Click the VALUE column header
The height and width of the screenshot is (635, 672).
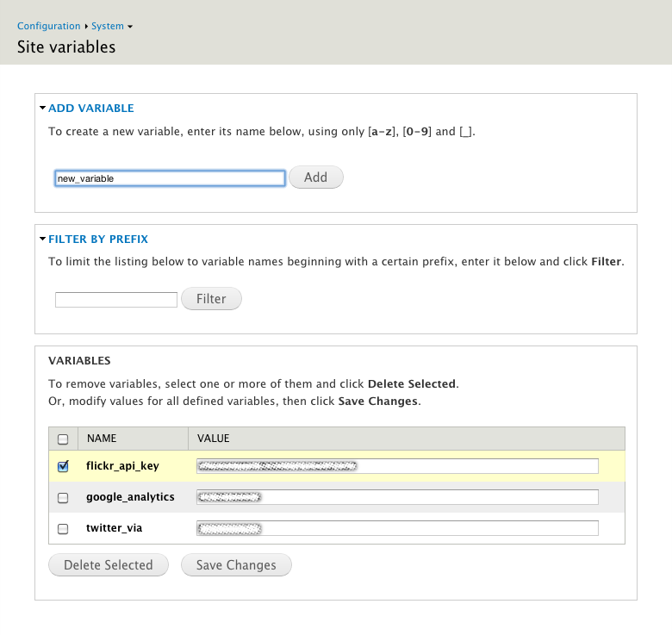pyautogui.click(x=214, y=439)
